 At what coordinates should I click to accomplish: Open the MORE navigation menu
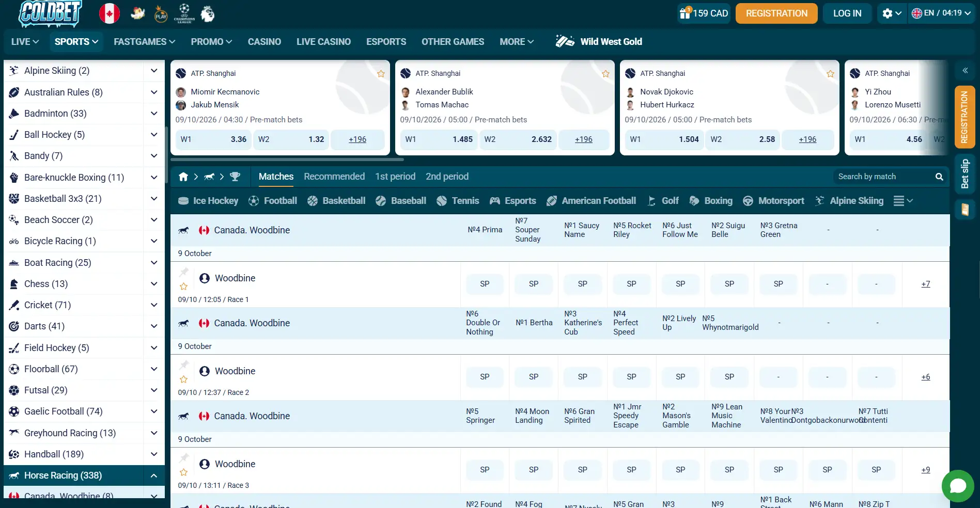[517, 42]
